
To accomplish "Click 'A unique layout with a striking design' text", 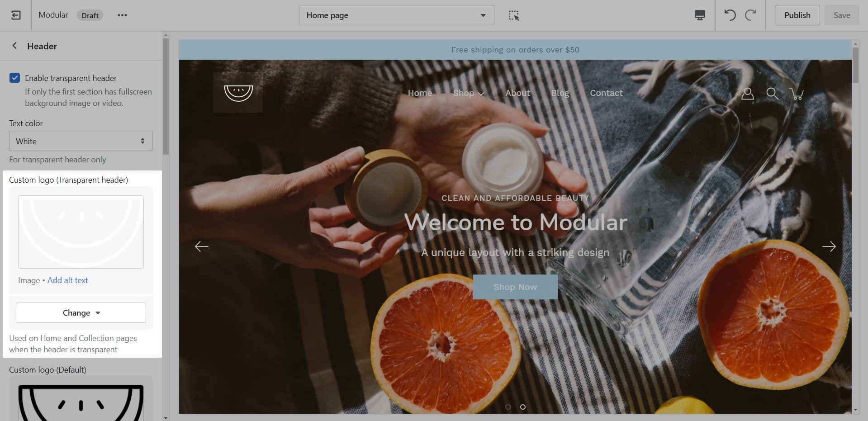I will 515,252.
